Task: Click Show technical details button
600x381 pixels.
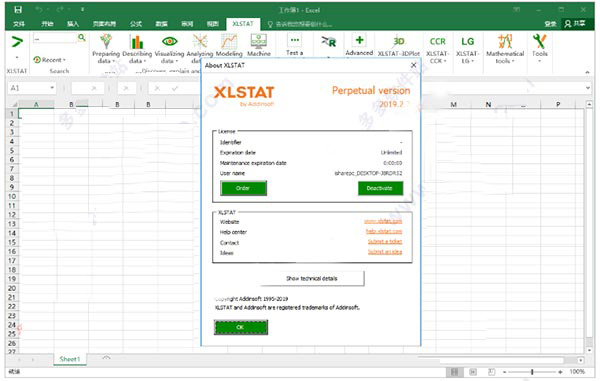Action: (311, 278)
